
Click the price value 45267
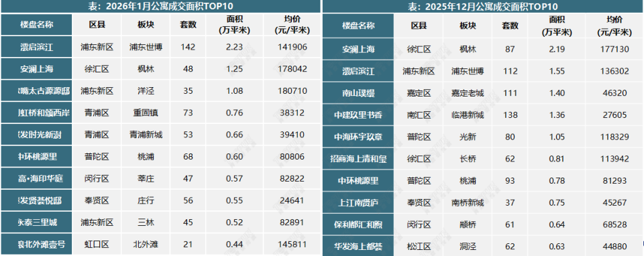pos(614,202)
